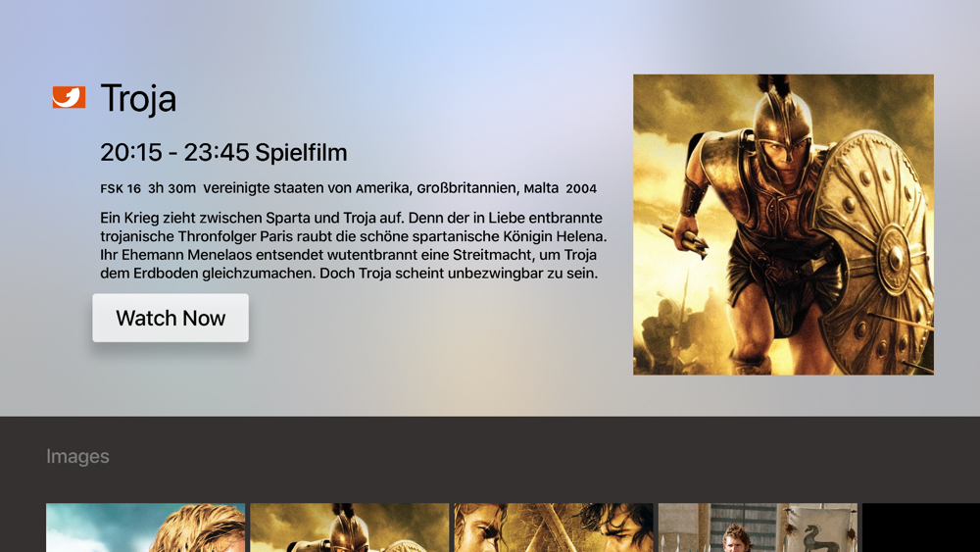
Task: Open the gallery image of two facing men
Action: (554, 527)
